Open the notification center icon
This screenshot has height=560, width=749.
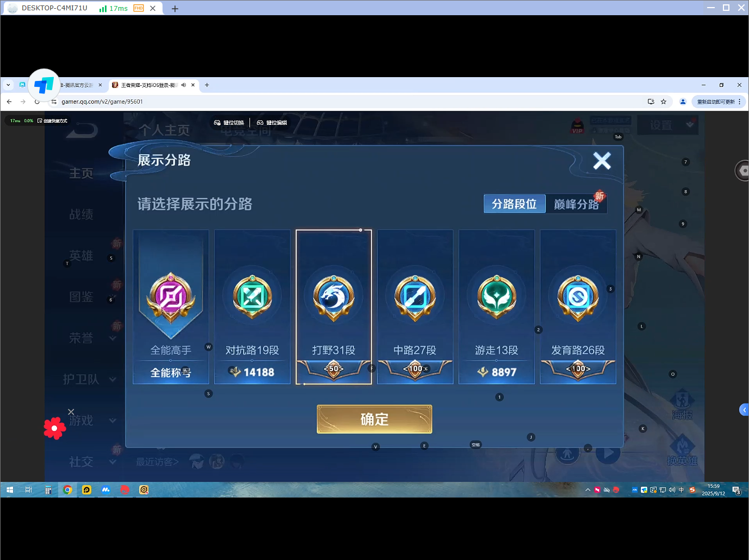736,490
